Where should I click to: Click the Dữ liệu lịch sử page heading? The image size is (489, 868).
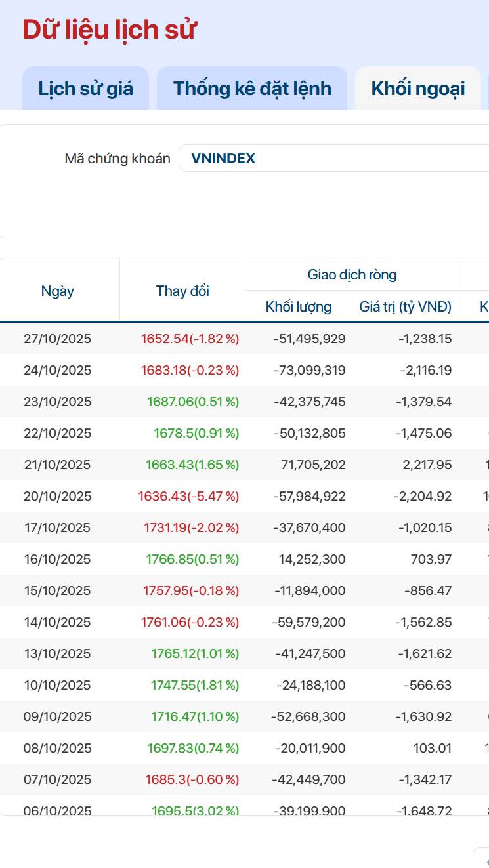point(110,30)
